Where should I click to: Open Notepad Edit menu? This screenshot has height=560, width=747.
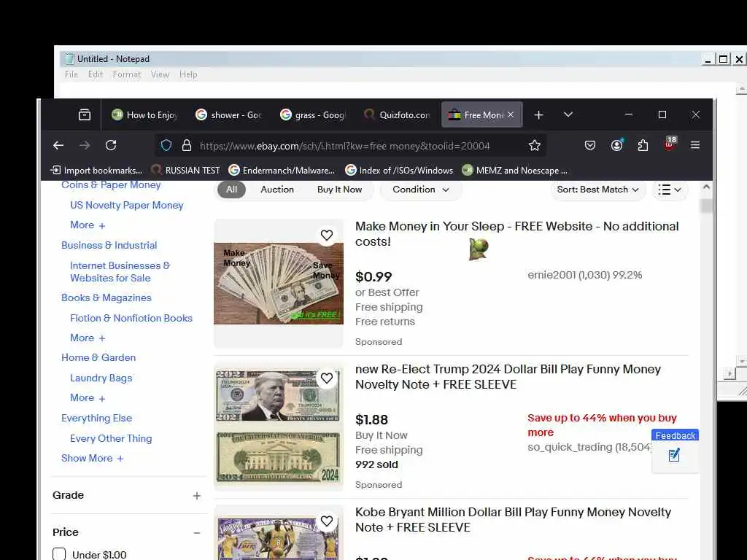pos(96,74)
